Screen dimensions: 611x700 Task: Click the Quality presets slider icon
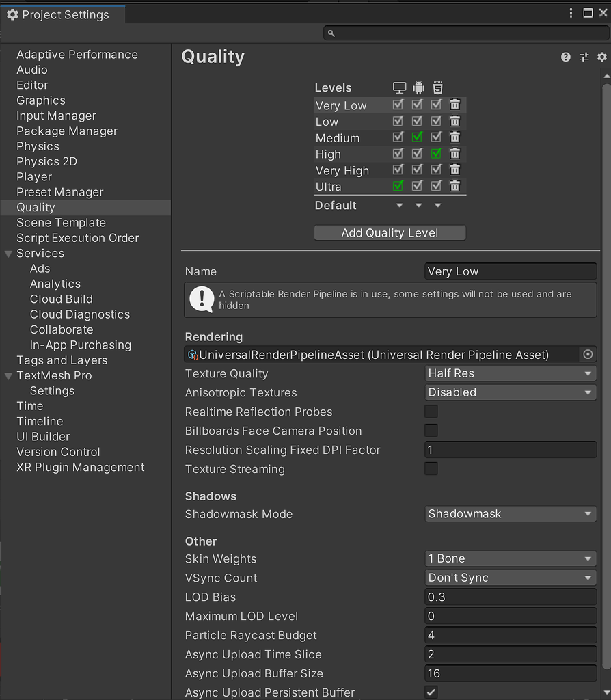point(584,57)
